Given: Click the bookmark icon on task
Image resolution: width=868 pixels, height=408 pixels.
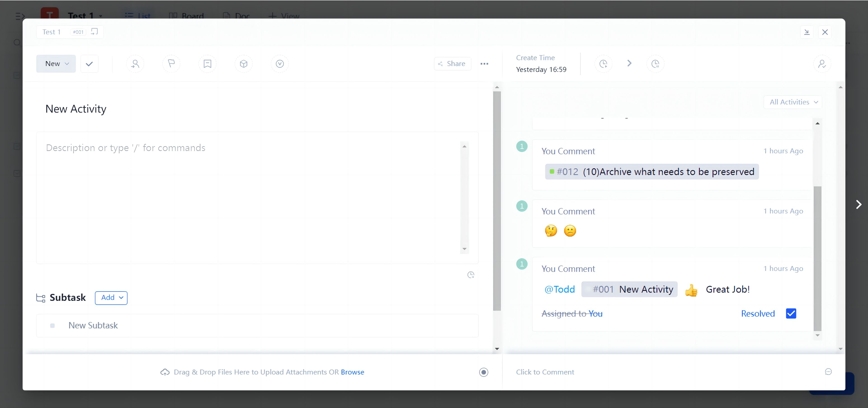Looking at the screenshot, I should pos(208,64).
